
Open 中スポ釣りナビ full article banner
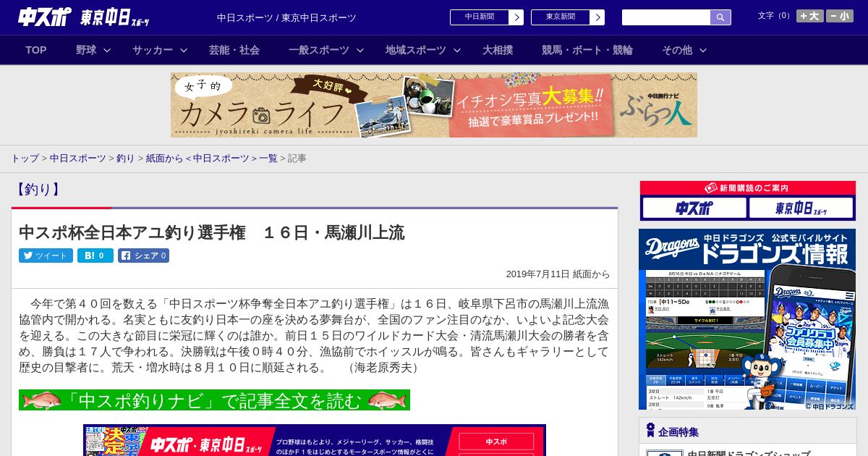coord(214,400)
